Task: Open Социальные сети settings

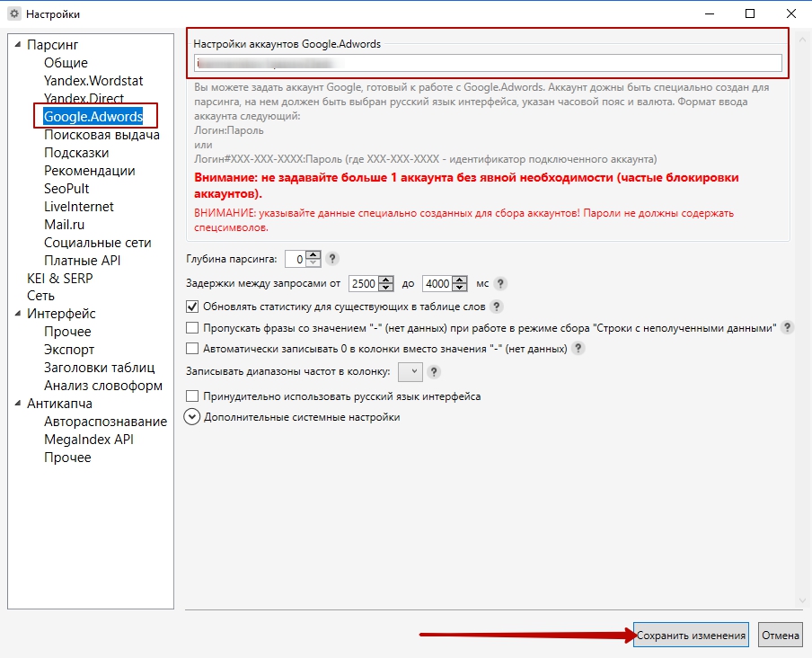Action: pyautogui.click(x=98, y=243)
